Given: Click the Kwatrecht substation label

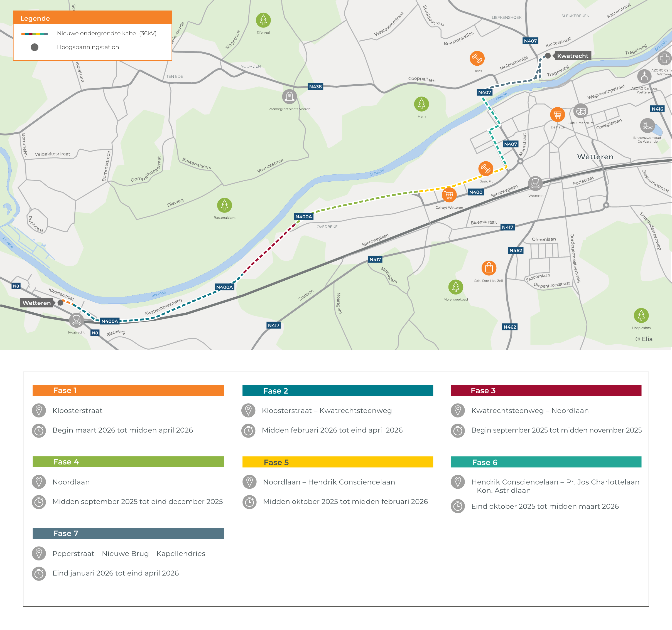Looking at the screenshot, I should tap(572, 56).
